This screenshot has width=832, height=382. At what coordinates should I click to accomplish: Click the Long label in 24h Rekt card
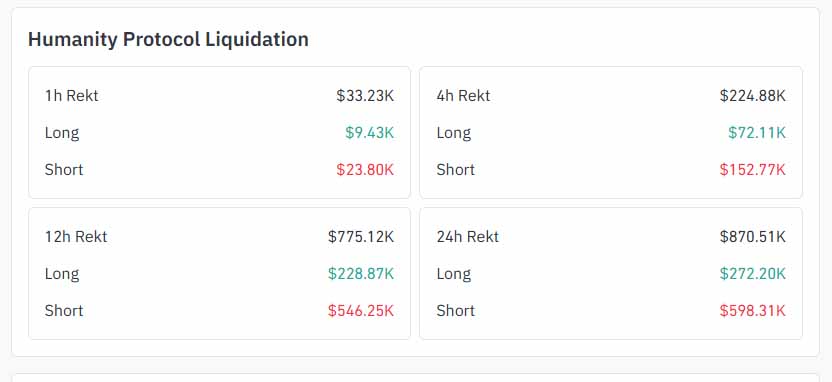tap(454, 274)
